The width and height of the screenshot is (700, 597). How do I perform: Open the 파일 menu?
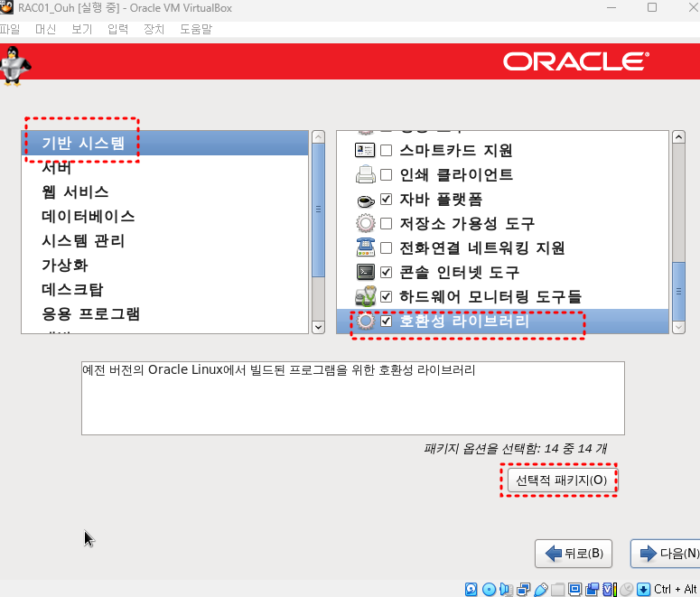click(x=10, y=30)
